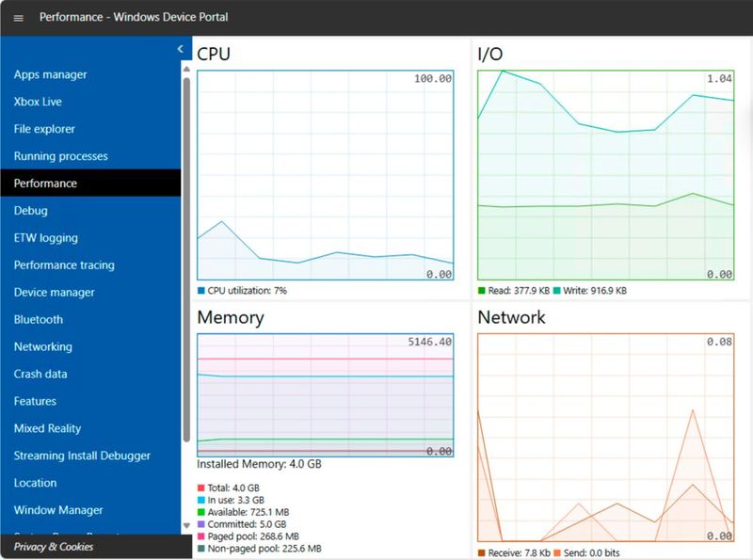Viewport: 753px width, 560px height.
Task: Select the Streaming Install Debugger page
Action: [x=79, y=456]
